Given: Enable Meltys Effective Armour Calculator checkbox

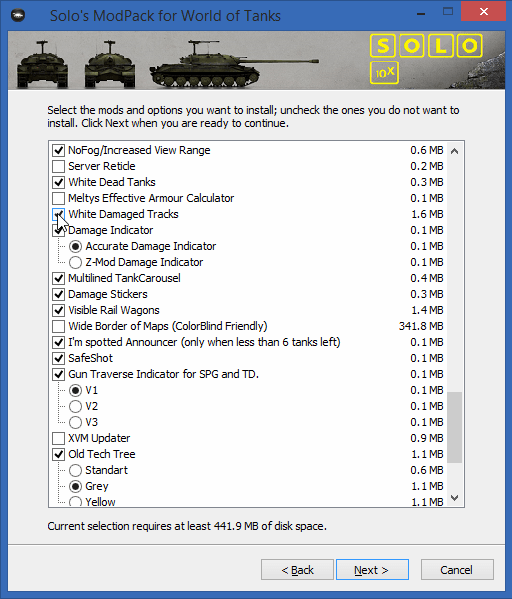Looking at the screenshot, I should [58, 198].
